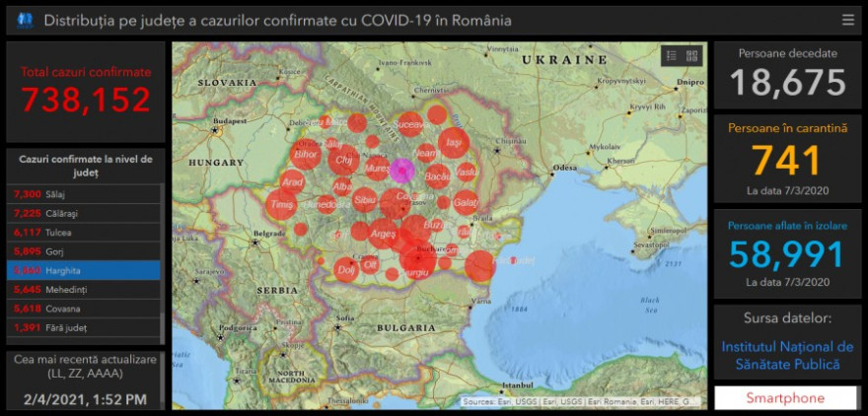Click the Esri sources attribution text
The width and height of the screenshot is (868, 416).
pos(580,402)
